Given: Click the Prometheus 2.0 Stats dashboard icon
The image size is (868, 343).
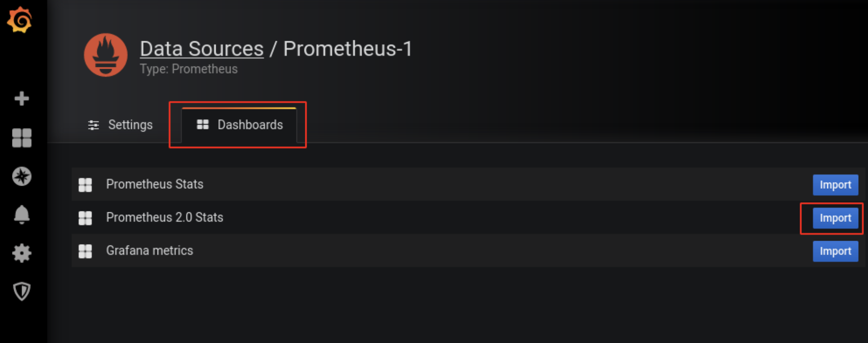Looking at the screenshot, I should (x=85, y=218).
